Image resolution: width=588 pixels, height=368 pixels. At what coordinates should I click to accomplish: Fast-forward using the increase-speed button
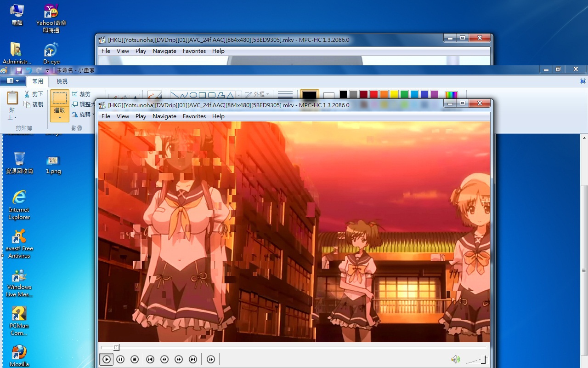click(x=179, y=359)
